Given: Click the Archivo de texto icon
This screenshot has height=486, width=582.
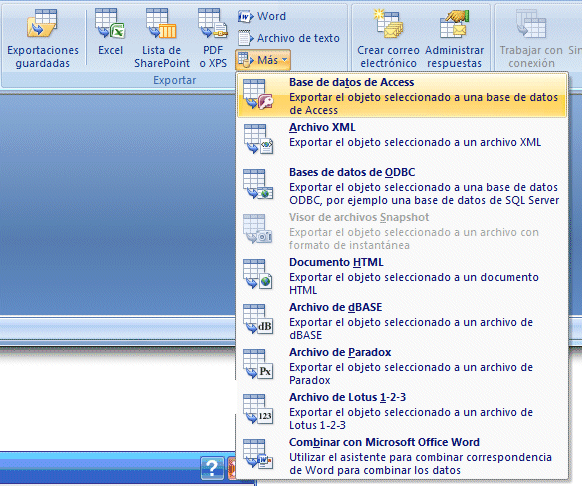Looking at the screenshot, I should (x=246, y=38).
